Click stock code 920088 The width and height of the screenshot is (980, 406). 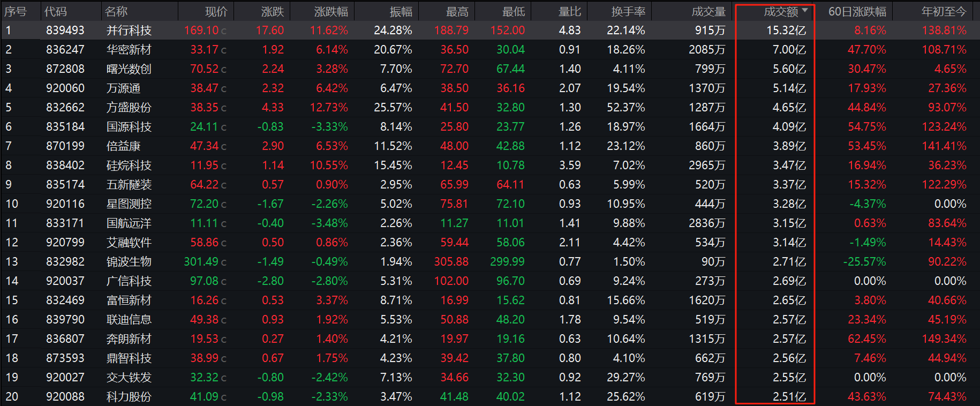pyautogui.click(x=65, y=397)
